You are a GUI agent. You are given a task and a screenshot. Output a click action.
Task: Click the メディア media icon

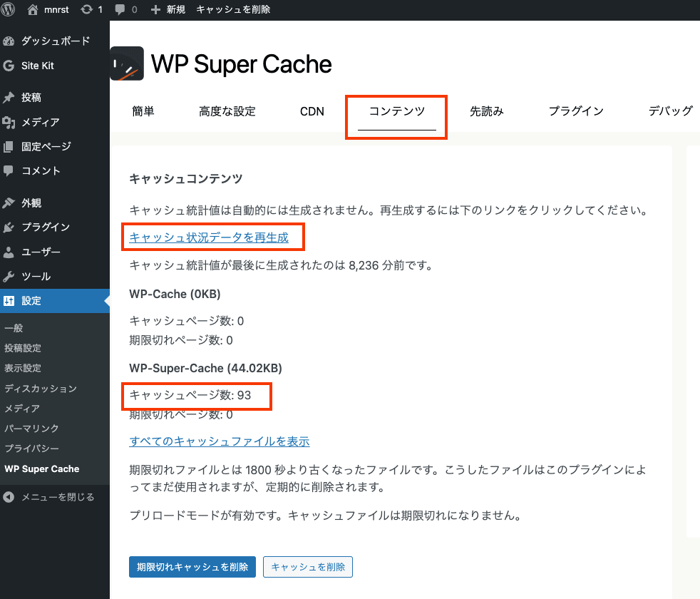point(9,122)
